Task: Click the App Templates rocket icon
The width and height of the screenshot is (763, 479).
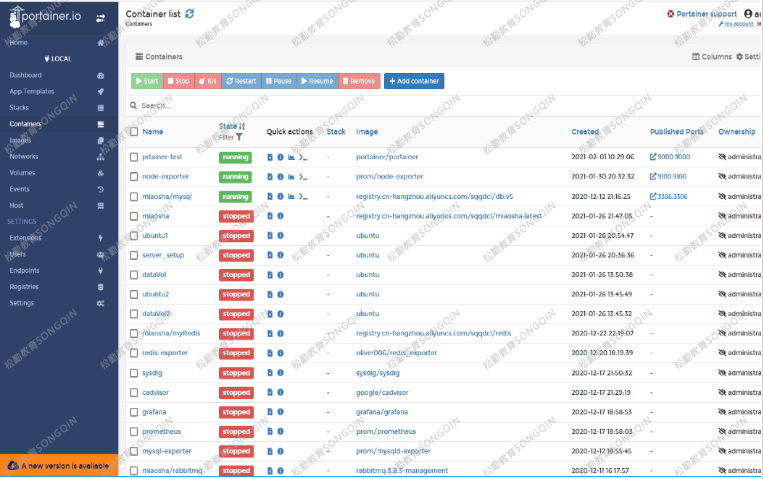Action: point(100,92)
